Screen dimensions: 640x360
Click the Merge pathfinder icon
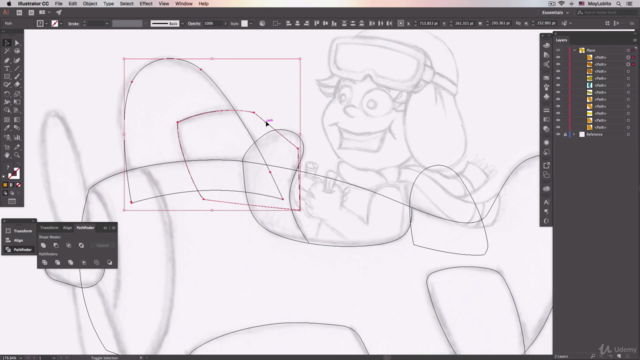click(x=71, y=262)
